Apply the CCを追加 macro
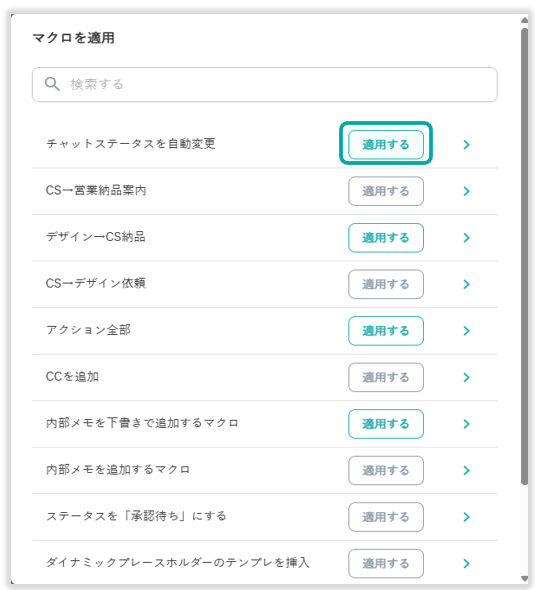This screenshot has height=590, width=535. 386,377
